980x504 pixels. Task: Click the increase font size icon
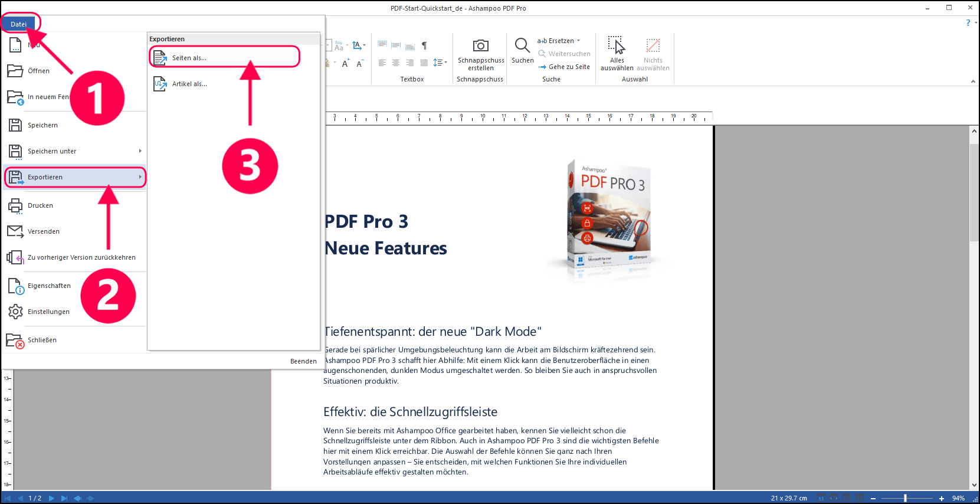point(346,63)
